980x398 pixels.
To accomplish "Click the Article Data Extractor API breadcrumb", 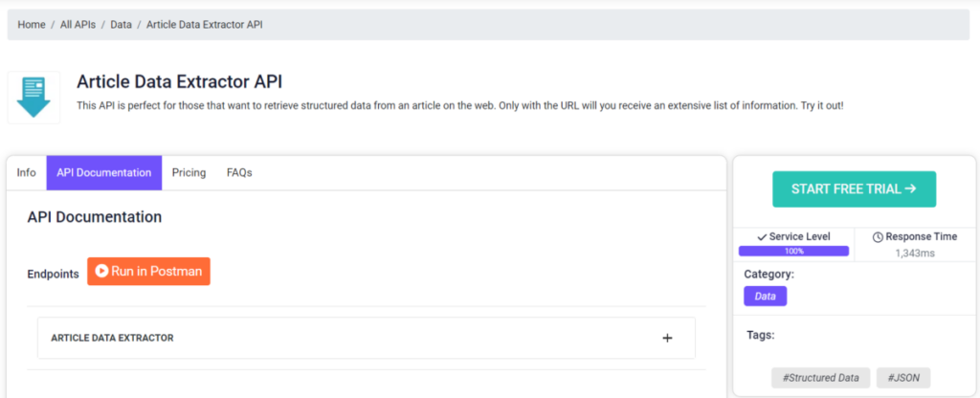I will (205, 25).
